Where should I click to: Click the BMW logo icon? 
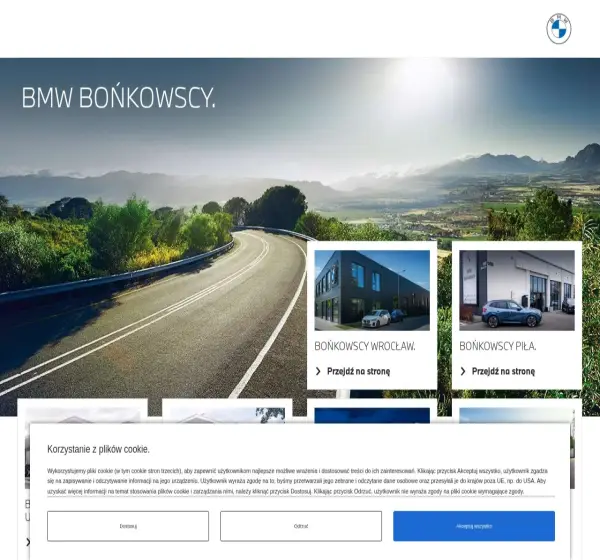[558, 29]
